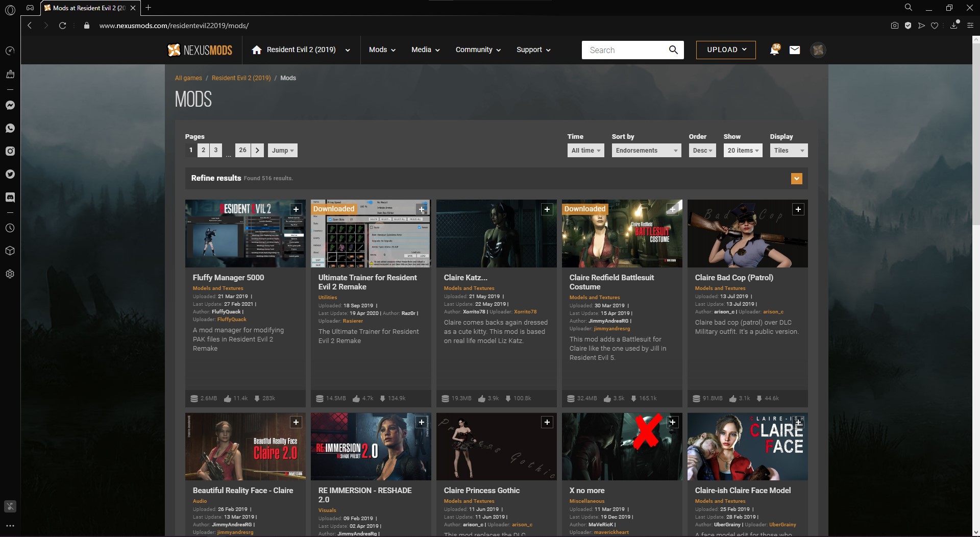Open the All games breadcrumb link

188,78
